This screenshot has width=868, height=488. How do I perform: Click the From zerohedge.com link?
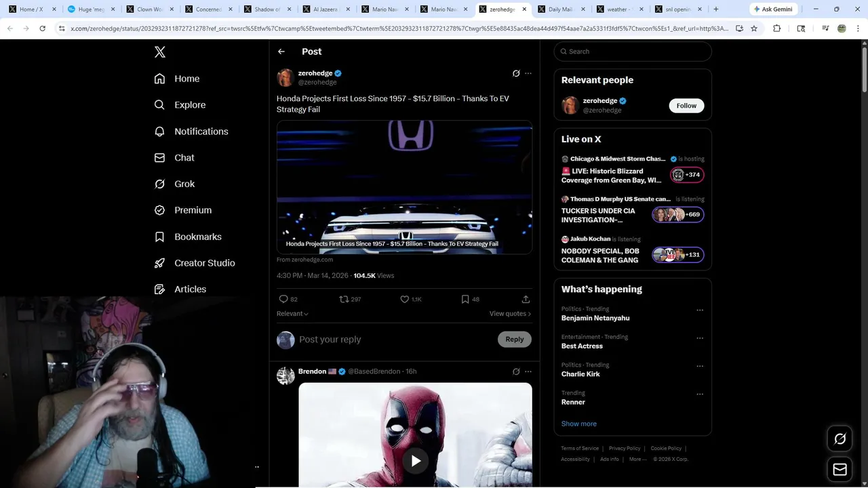pyautogui.click(x=304, y=260)
